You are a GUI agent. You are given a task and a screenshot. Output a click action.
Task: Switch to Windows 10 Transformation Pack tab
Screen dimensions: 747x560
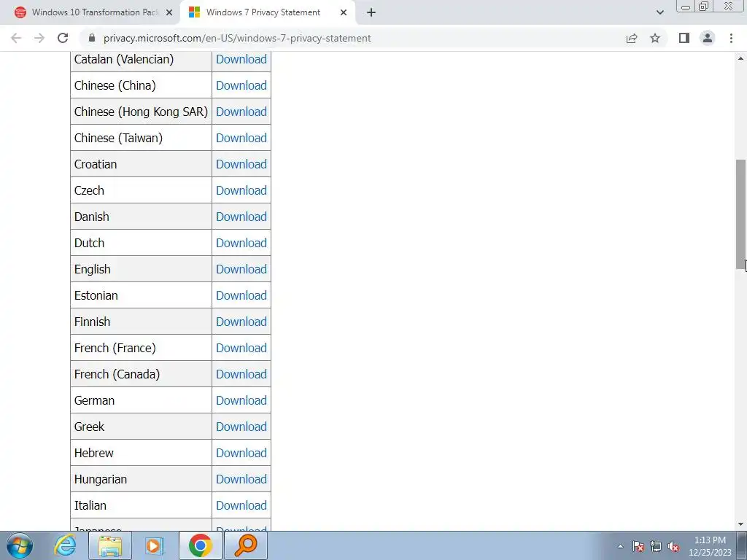pyautogui.click(x=90, y=12)
